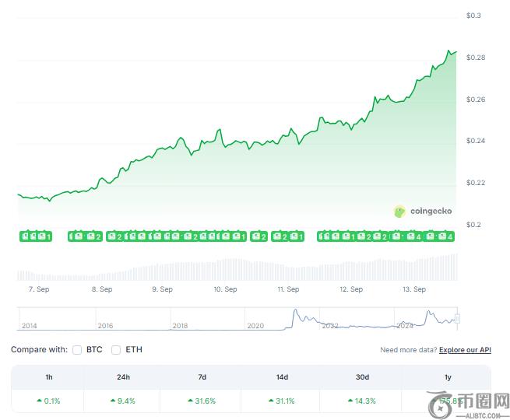Enable the BTC comparison checkbox
The height and width of the screenshot is (420, 510).
click(x=77, y=350)
